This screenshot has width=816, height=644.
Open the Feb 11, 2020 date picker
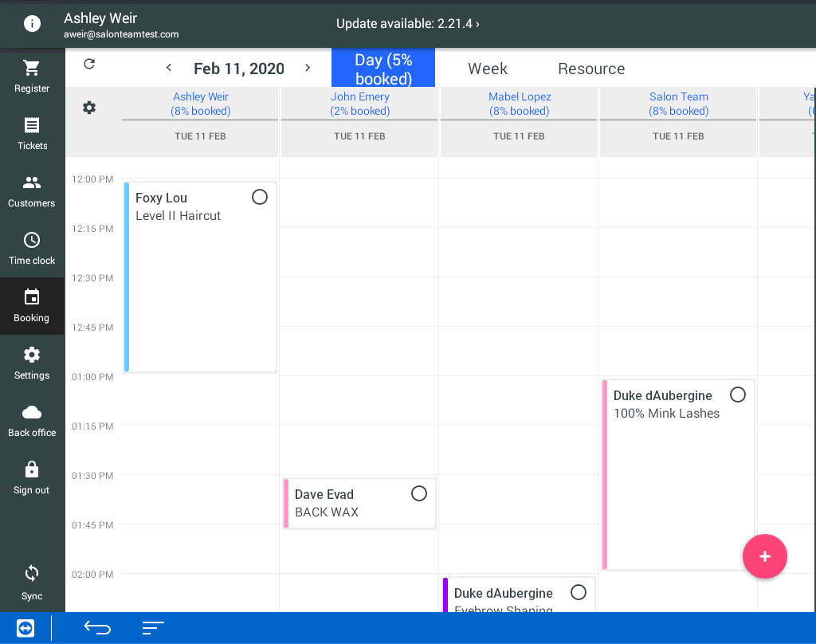(239, 69)
